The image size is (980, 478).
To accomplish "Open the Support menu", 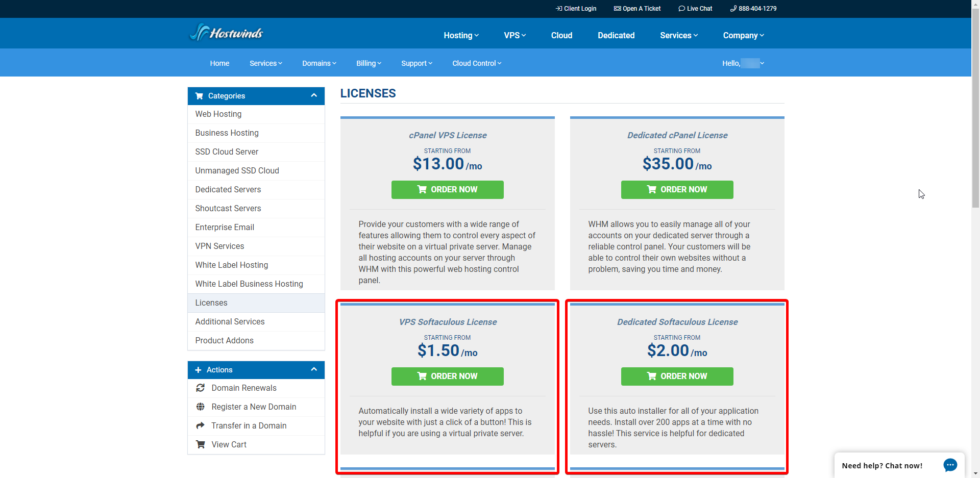I will point(416,63).
